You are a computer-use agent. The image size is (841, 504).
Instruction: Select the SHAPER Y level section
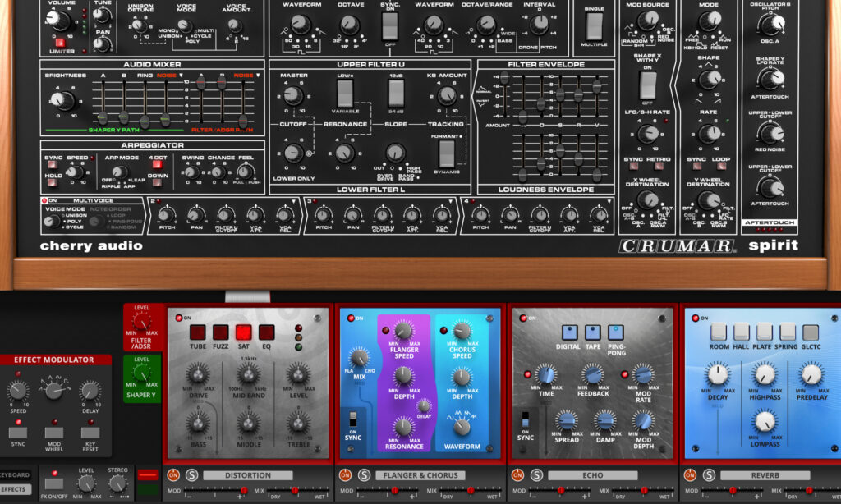[x=141, y=378]
